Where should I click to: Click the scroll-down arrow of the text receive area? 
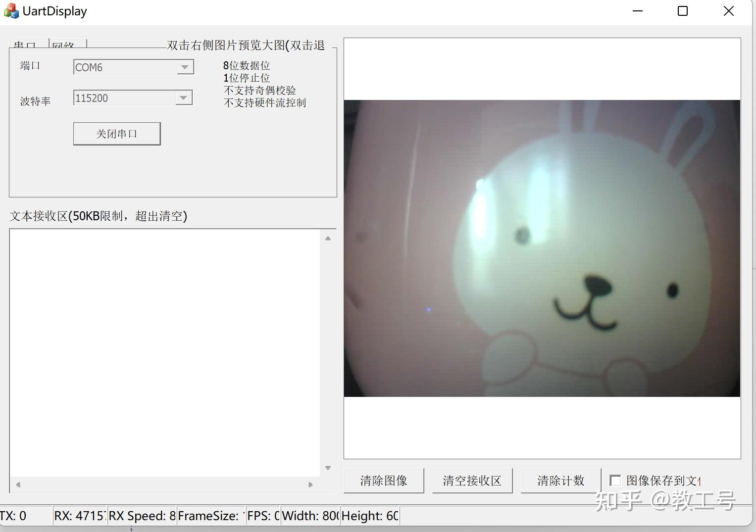328,467
